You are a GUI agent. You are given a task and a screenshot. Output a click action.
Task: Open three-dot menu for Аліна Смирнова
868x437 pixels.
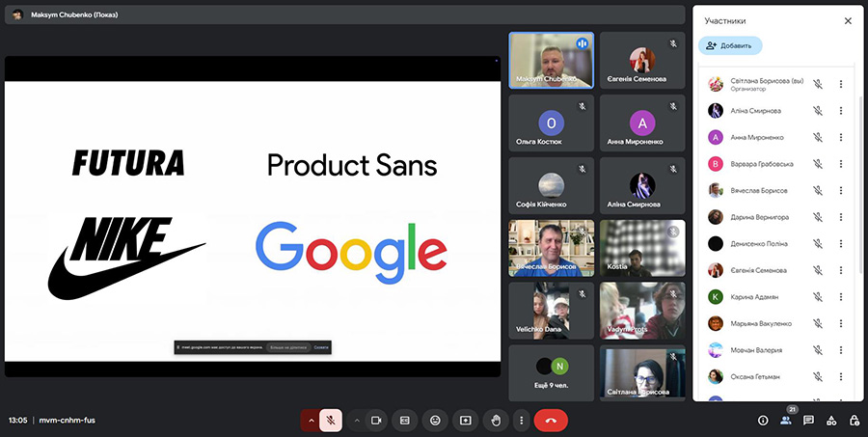[840, 111]
